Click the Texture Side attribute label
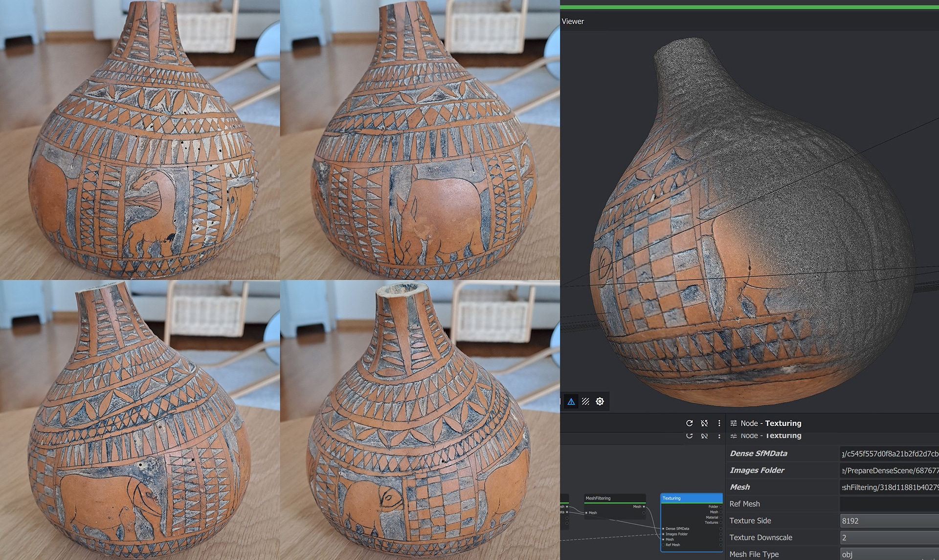 click(750, 521)
